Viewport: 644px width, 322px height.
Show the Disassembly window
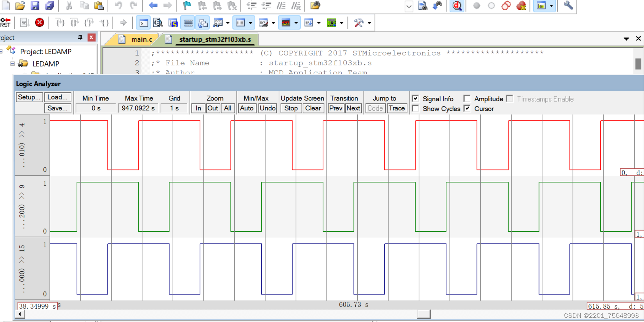point(158,23)
